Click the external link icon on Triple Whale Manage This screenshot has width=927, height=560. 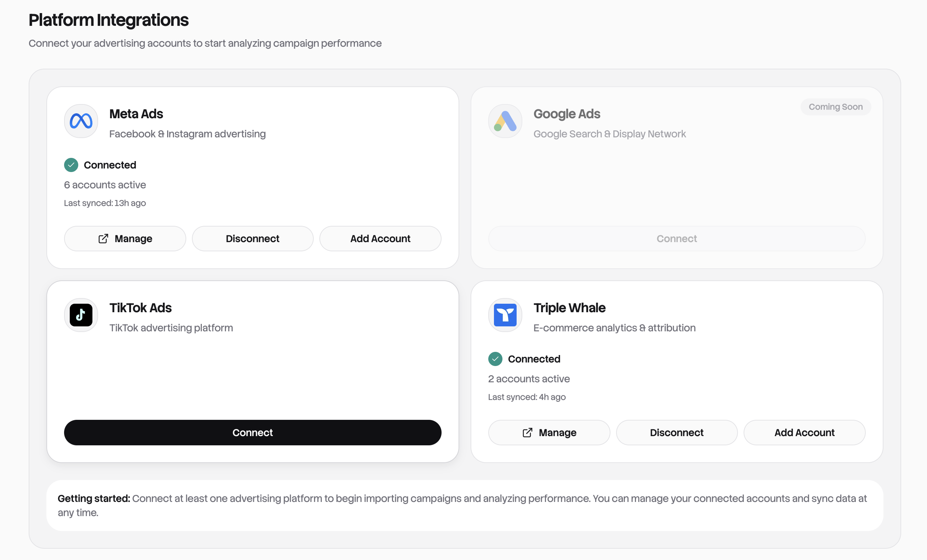tap(528, 433)
